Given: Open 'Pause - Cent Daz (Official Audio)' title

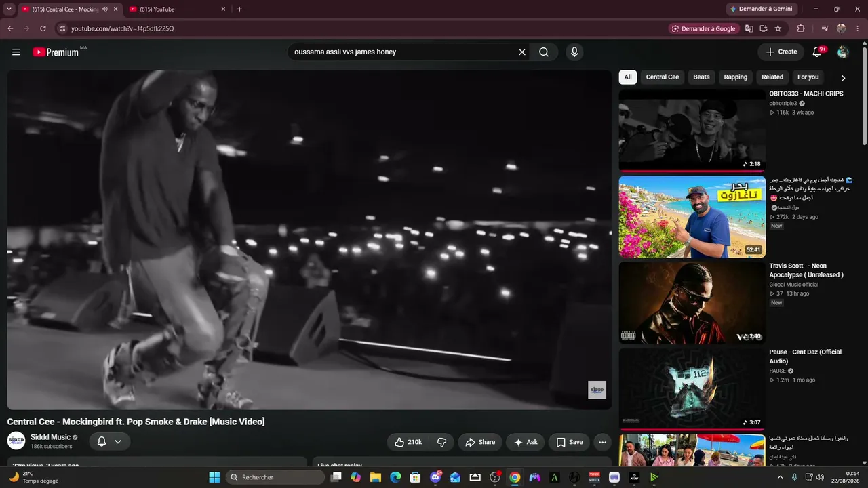Looking at the screenshot, I should [x=805, y=357].
